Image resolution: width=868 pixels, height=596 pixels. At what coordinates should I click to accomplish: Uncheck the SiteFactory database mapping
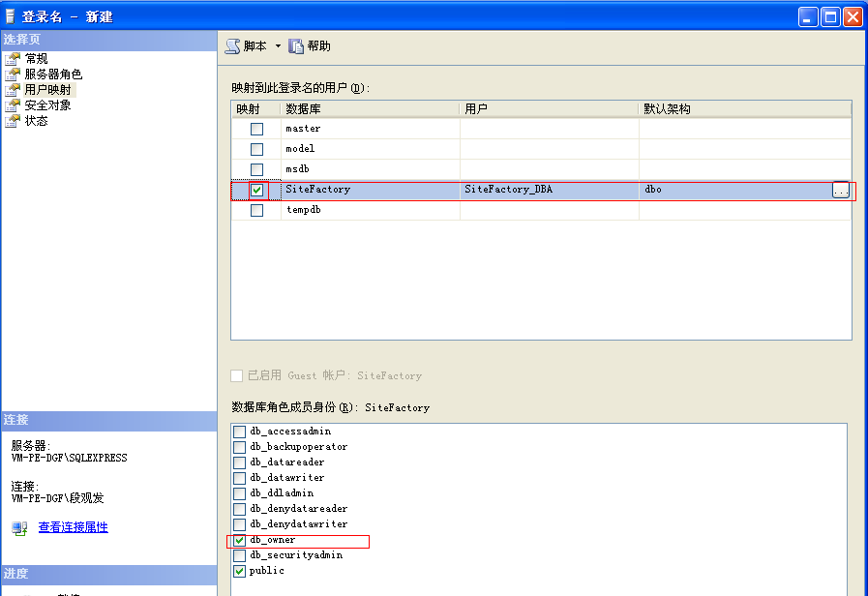(x=256, y=191)
